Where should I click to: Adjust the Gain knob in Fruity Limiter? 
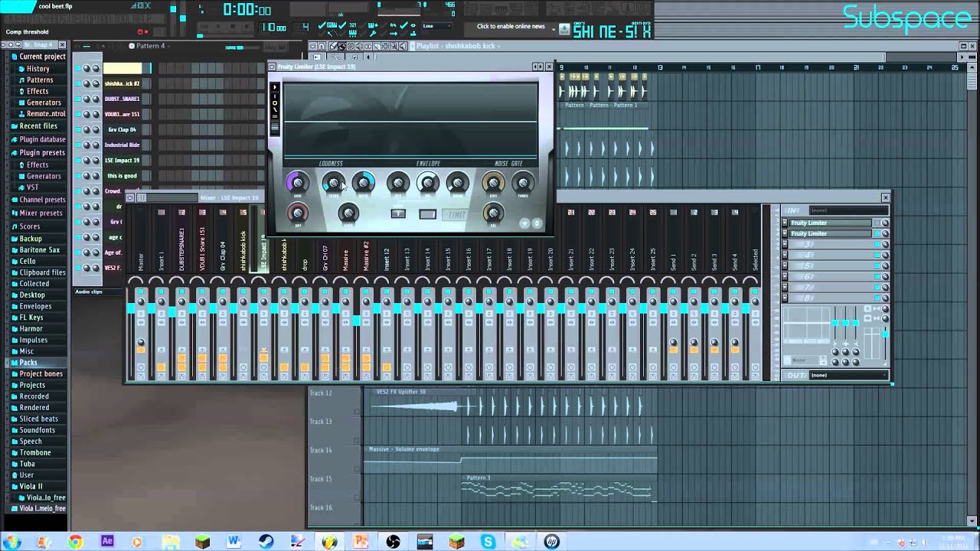[297, 183]
